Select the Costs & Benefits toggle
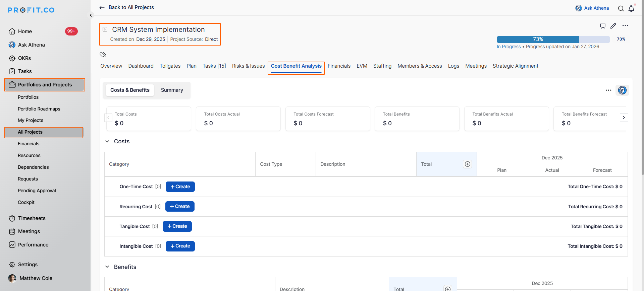 tap(130, 90)
